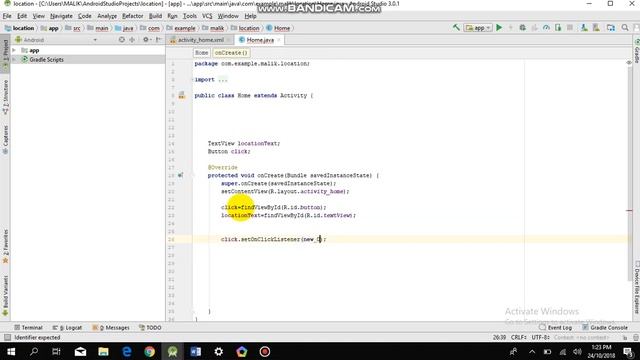
Task: Hide the Project panel icon
Action: 158,40
